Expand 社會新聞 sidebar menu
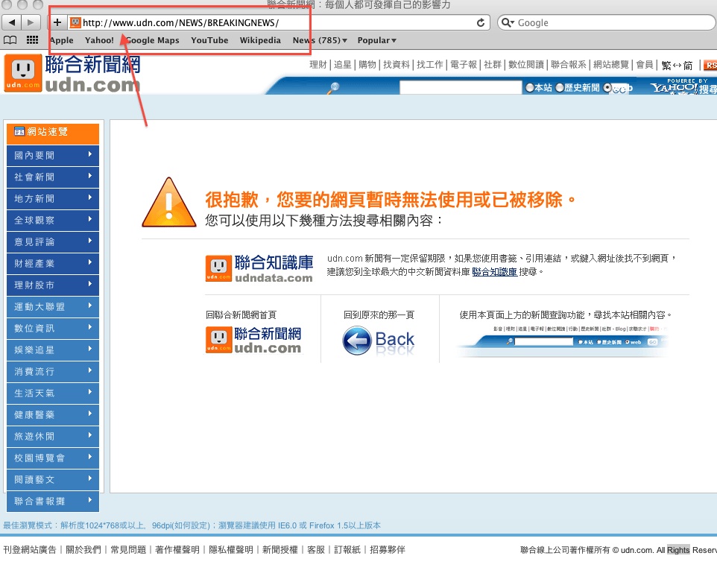 [53, 177]
